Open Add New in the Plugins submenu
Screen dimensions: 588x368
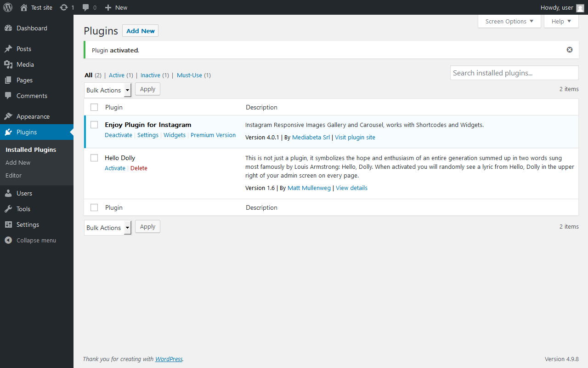[x=18, y=162]
